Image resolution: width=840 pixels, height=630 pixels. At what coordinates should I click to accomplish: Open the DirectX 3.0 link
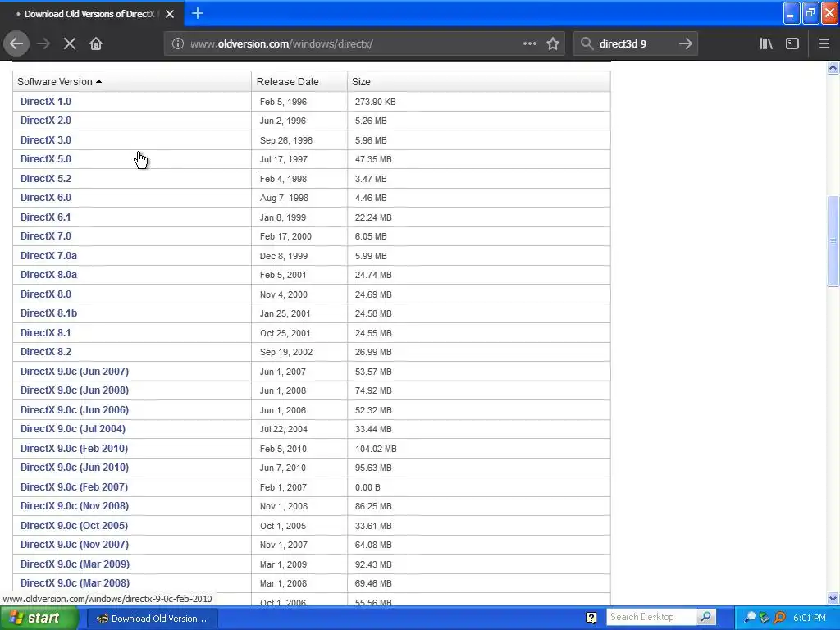tap(46, 139)
